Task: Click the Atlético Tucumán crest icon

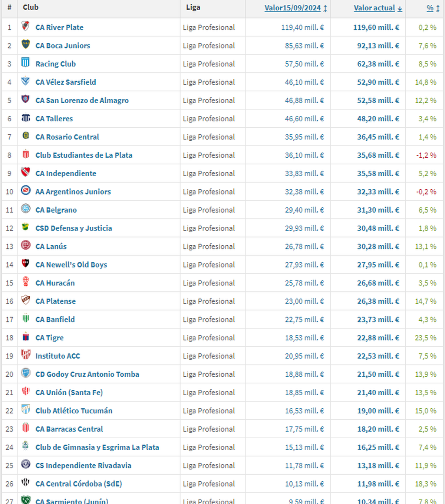Action: (26, 409)
